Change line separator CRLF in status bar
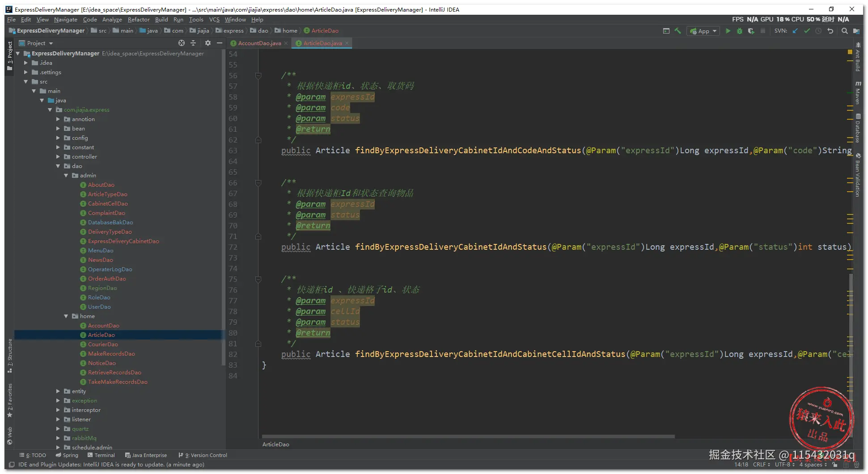The image size is (868, 474). point(762,465)
